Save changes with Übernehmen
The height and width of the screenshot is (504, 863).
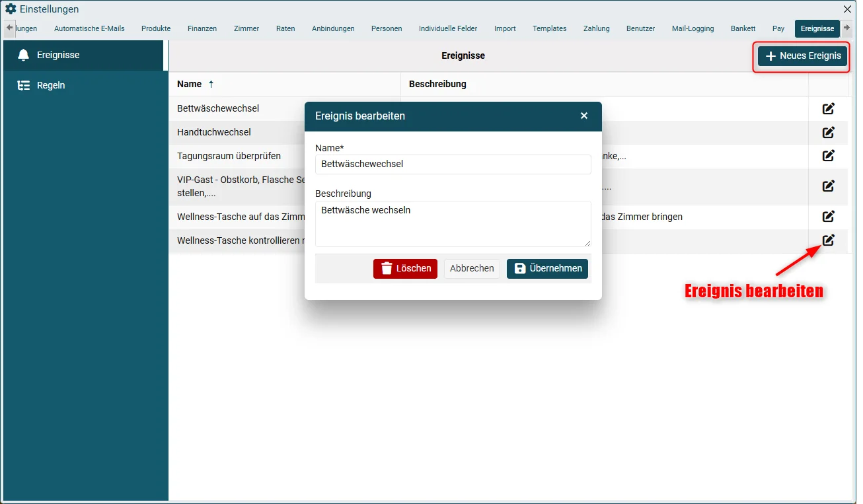547,268
